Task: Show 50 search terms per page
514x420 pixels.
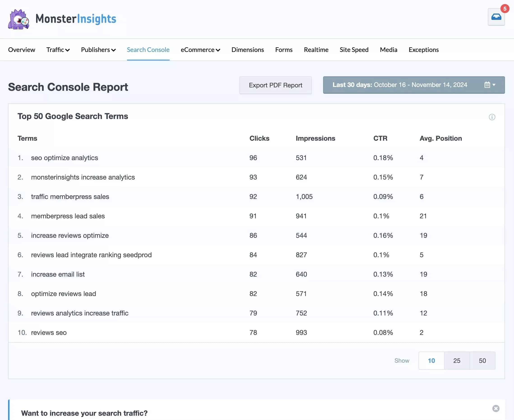Action: coord(482,360)
